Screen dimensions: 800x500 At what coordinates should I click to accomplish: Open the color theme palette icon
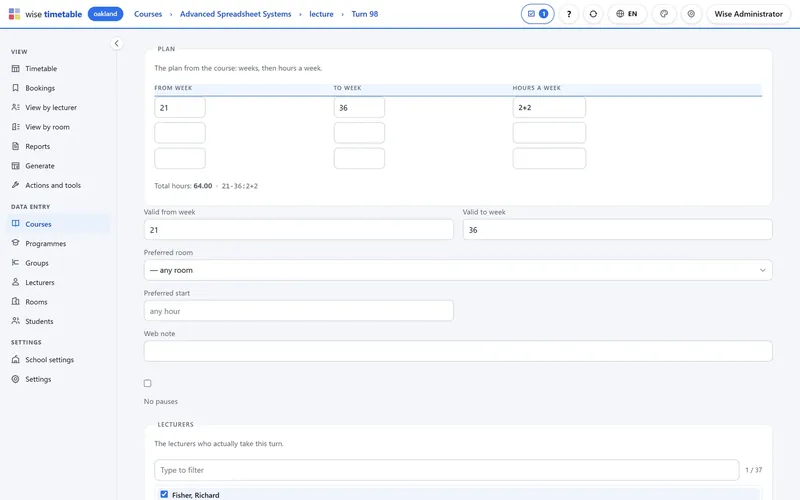(664, 14)
